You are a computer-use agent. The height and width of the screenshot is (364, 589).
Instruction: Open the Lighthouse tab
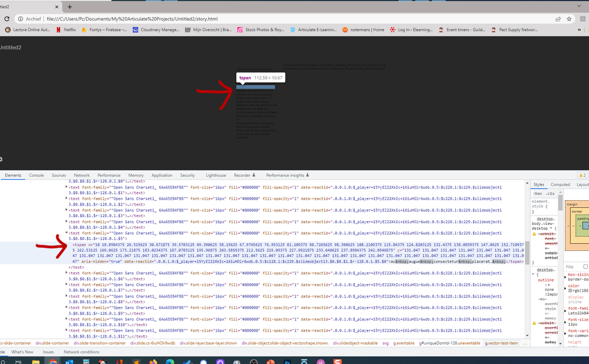pyautogui.click(x=216, y=176)
